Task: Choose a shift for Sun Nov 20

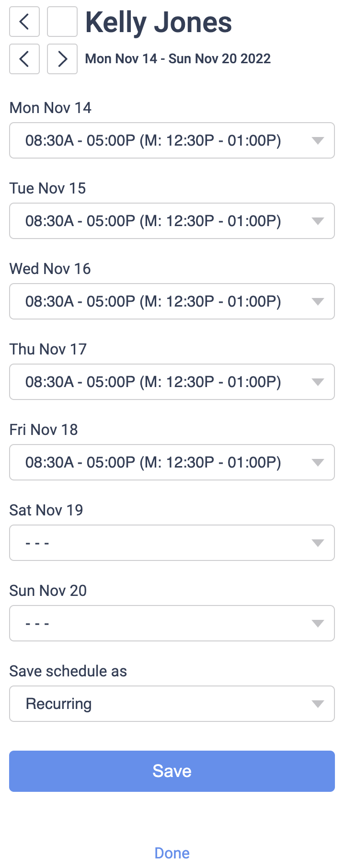Action: pos(172,623)
